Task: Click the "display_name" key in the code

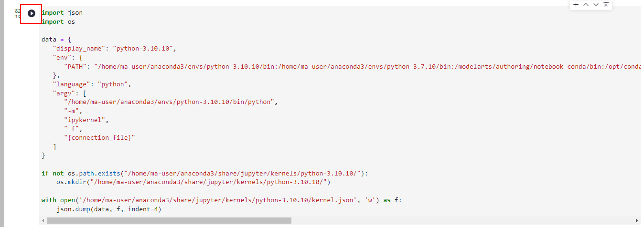Action: (x=77, y=49)
